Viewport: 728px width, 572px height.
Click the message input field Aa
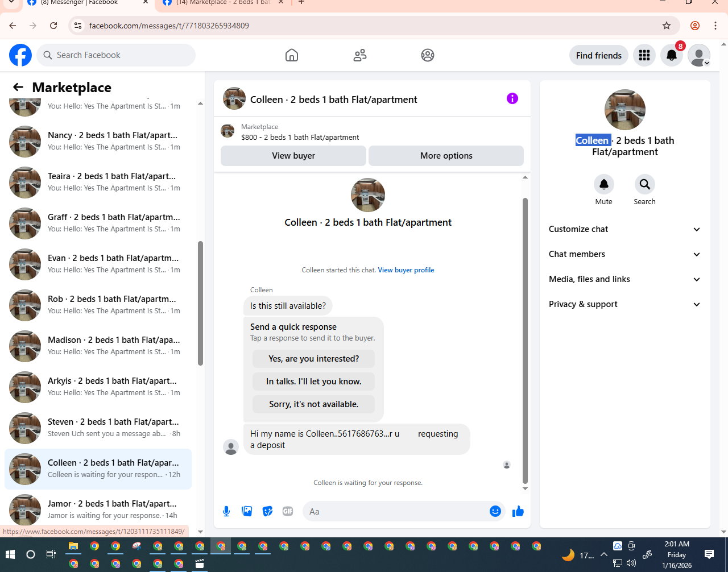point(397,511)
